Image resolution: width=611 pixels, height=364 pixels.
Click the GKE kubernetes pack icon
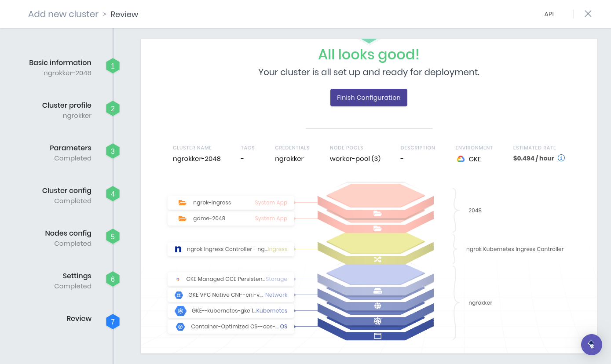[180, 311]
